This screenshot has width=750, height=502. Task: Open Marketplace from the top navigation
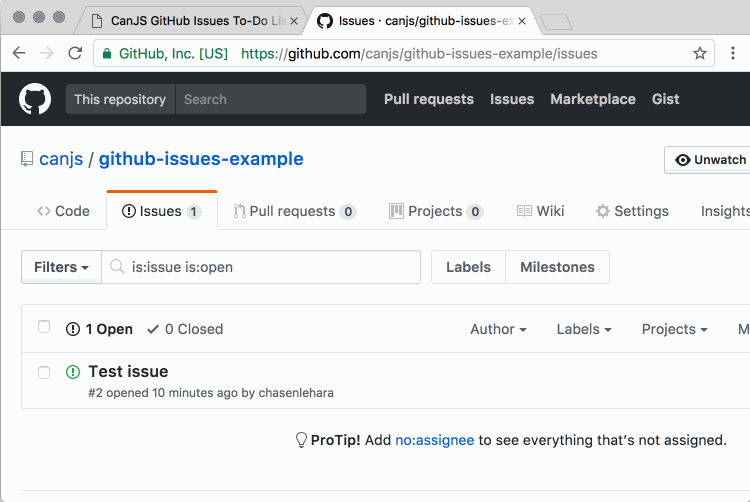(593, 99)
